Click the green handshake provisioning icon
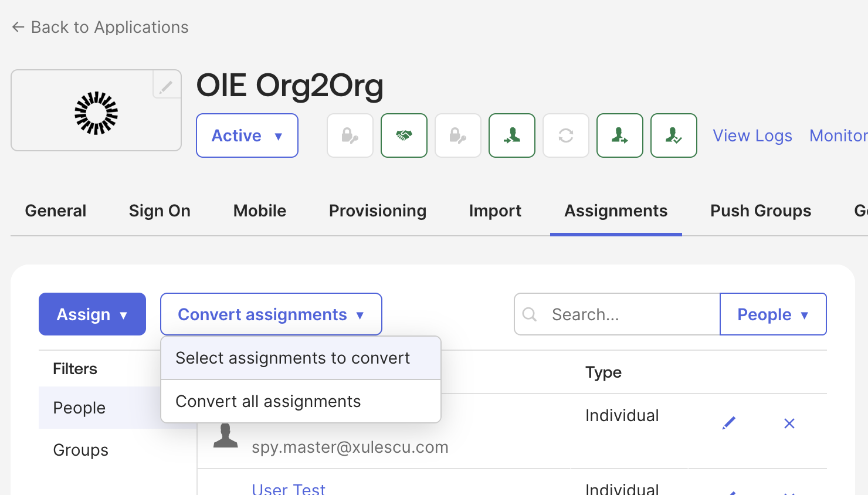This screenshot has width=868, height=495. [404, 135]
